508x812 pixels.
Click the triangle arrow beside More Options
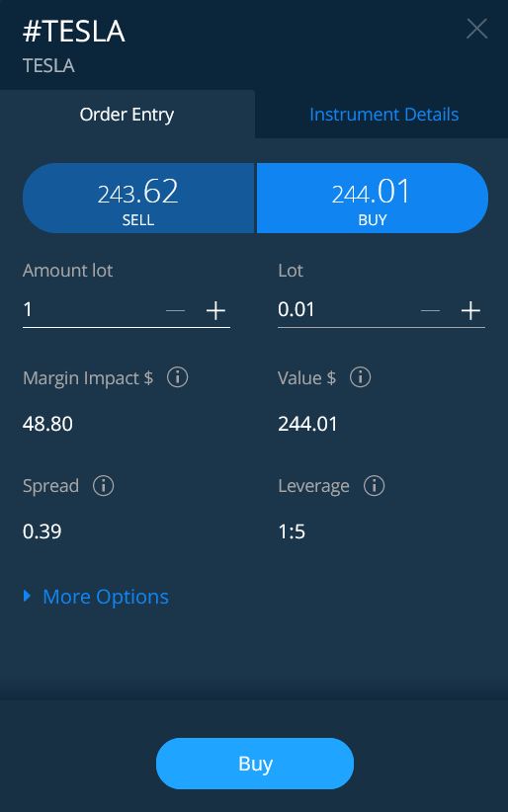pos(27,596)
